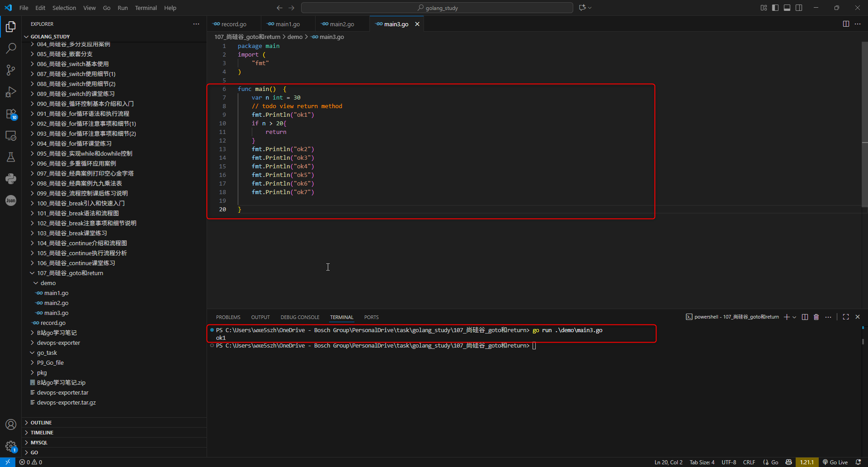Switch to the record.go tab
Viewport: 868px width, 467px height.
point(234,24)
